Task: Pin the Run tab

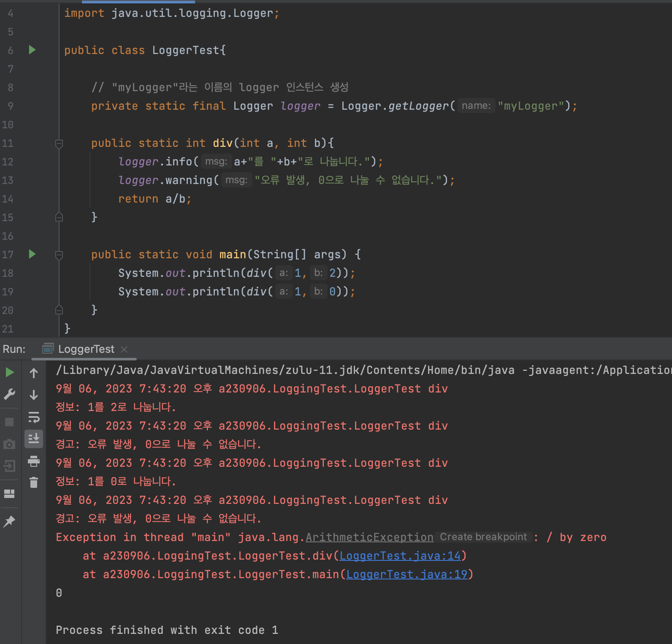Action: (x=9, y=521)
